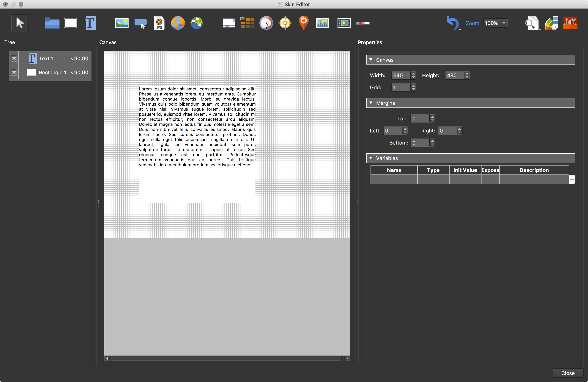Open the toolbox settings
Screen dimensions: 588x382
pyautogui.click(x=570, y=23)
